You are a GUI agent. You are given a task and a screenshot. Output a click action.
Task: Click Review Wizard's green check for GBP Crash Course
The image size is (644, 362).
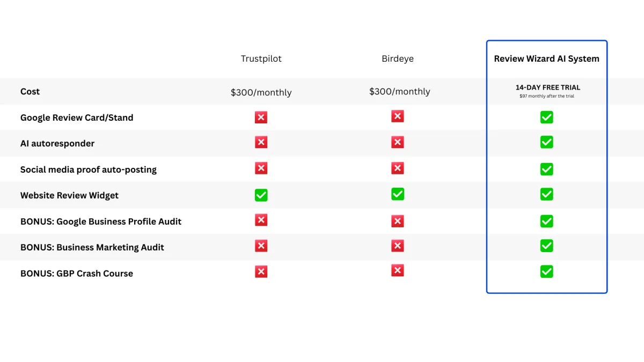pyautogui.click(x=546, y=272)
